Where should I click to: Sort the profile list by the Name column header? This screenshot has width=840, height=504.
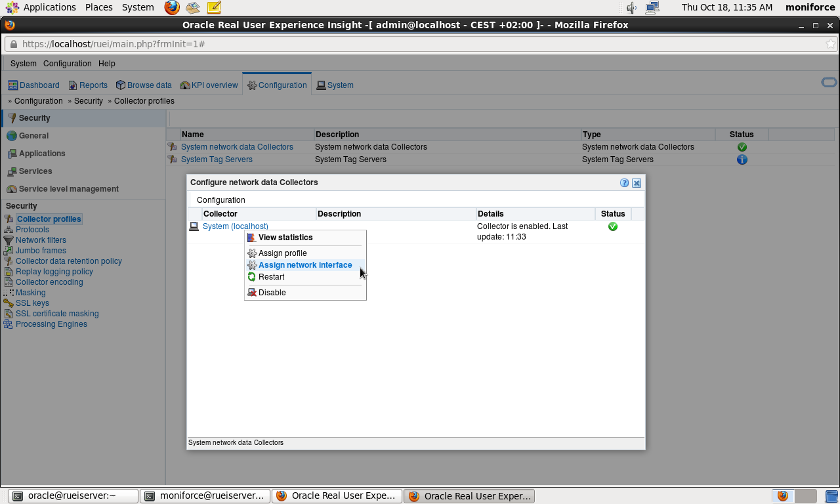[247, 135]
